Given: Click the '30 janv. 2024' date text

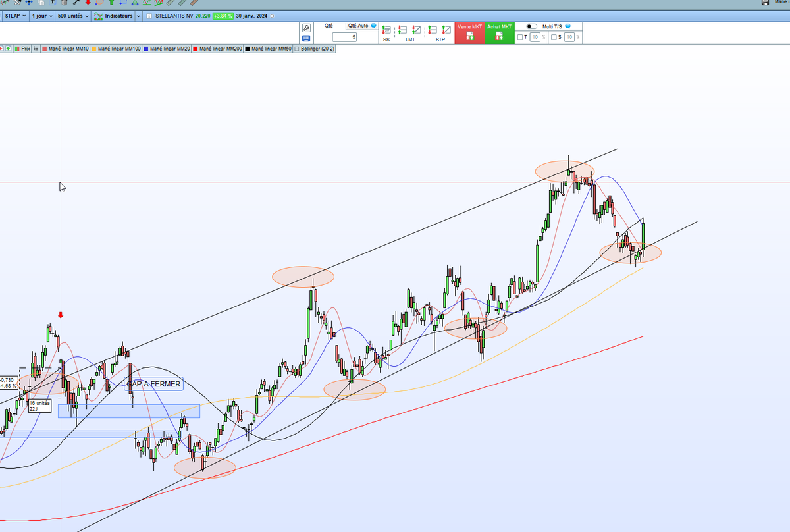Looking at the screenshot, I should tap(251, 16).
